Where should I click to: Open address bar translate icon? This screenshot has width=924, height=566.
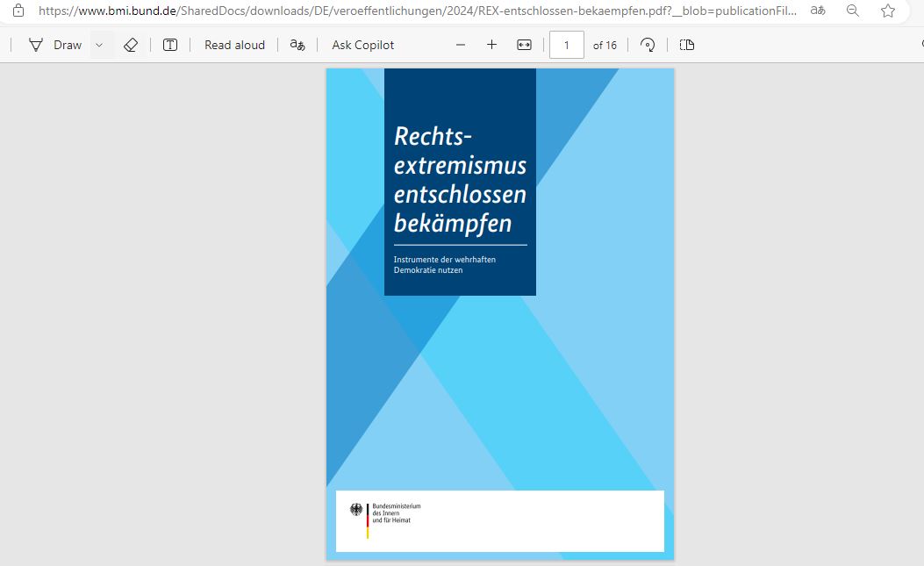pyautogui.click(x=818, y=11)
